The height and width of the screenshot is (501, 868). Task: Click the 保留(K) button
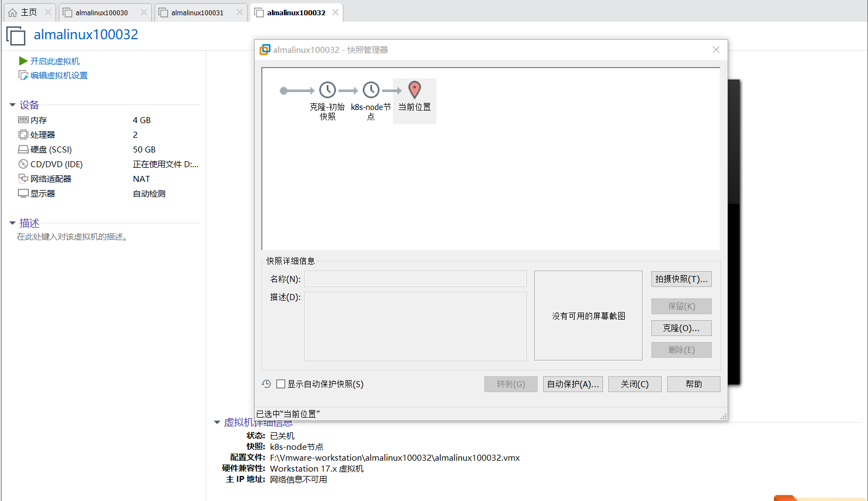point(681,306)
